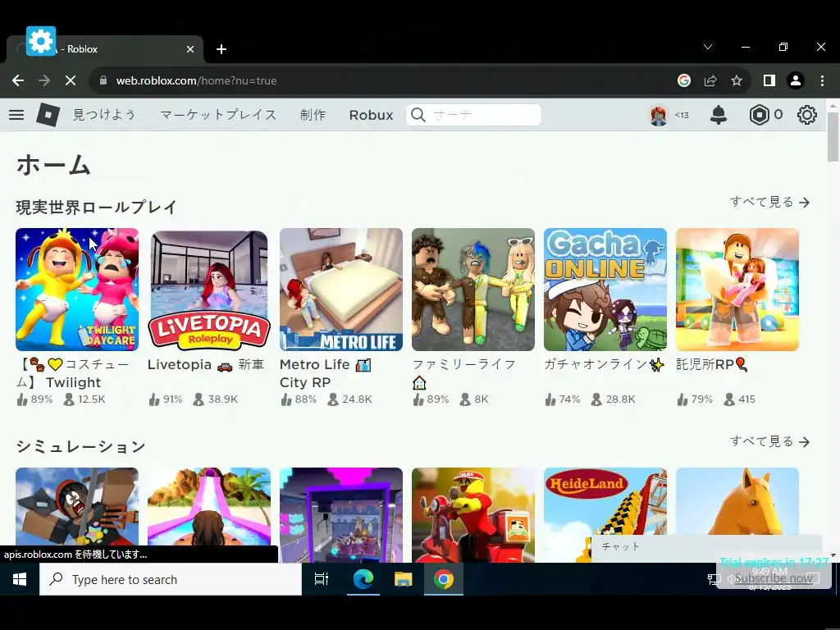Open a new browser tab
This screenshot has height=630, width=840.
coord(221,49)
